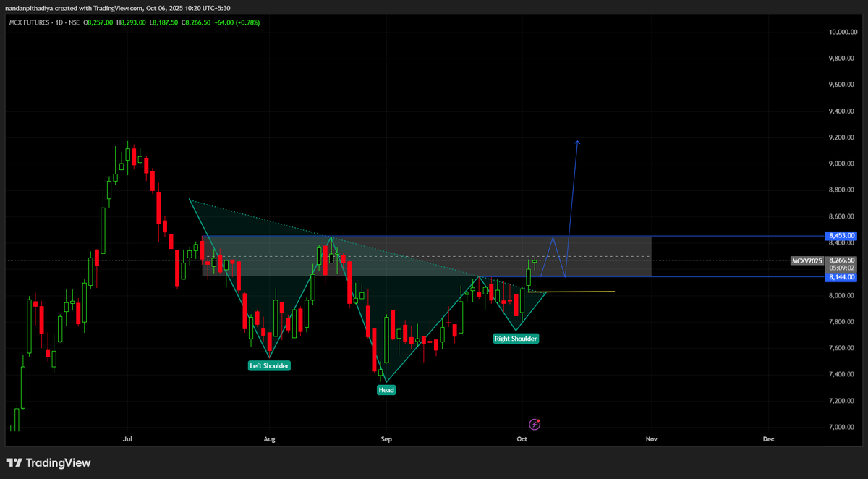Screen dimensions: 868x479
Task: Click the blue 8,144.00 price label
Action: coord(841,277)
